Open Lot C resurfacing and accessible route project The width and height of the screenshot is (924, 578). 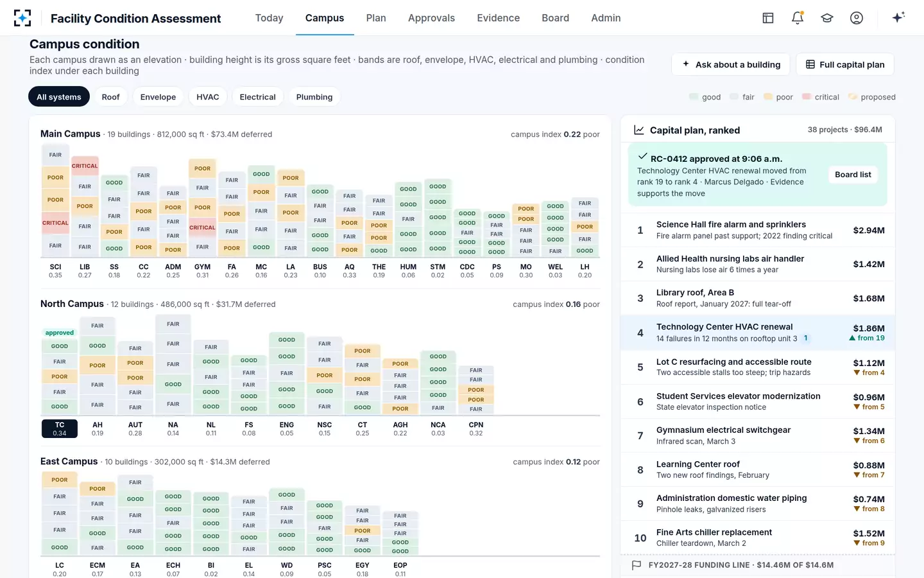[x=758, y=367]
